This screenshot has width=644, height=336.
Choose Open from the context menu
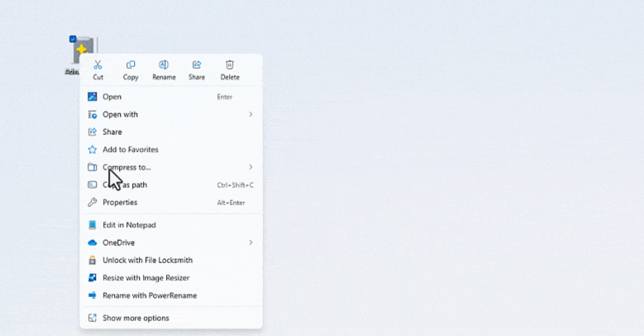coord(171,97)
